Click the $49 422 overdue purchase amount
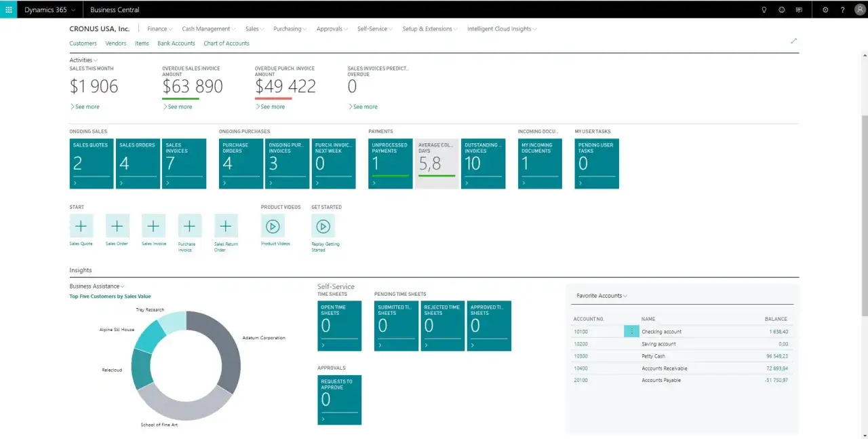868x439 pixels. [x=285, y=86]
